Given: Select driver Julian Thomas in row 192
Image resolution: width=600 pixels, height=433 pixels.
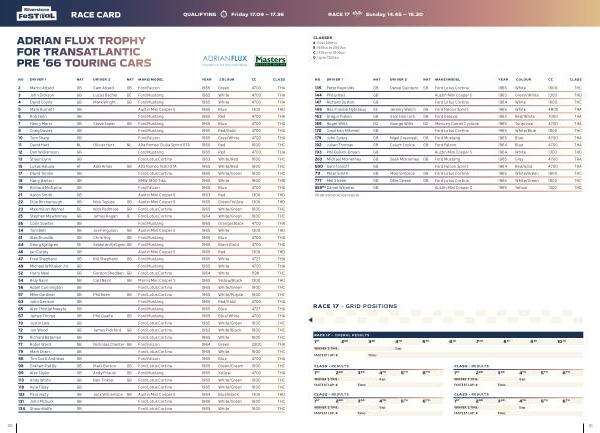Looking at the screenshot, I should pyautogui.click(x=339, y=145).
